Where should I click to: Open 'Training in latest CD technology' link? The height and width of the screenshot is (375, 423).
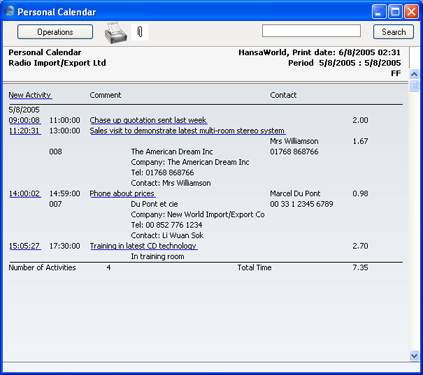click(143, 246)
